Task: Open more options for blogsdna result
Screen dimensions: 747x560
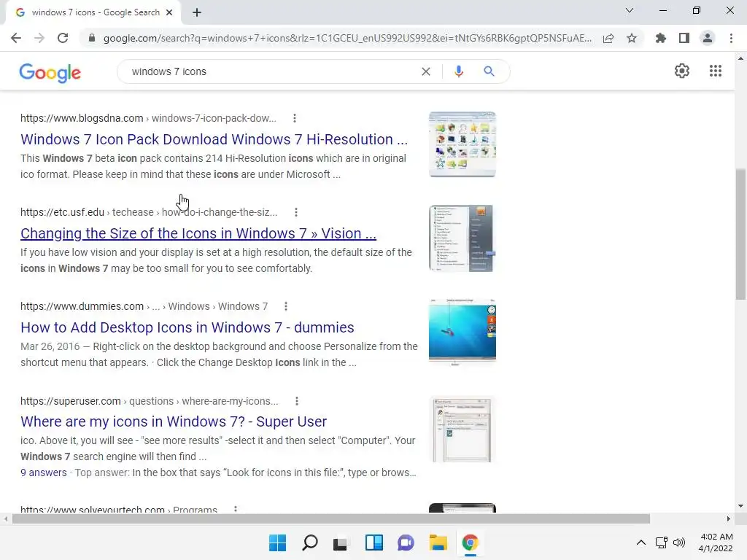Action: point(295,118)
